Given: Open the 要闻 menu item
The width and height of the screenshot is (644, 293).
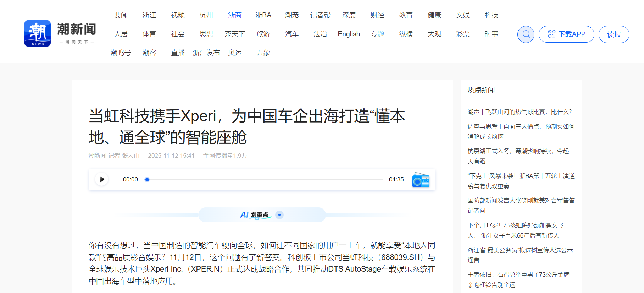Looking at the screenshot, I should pyautogui.click(x=121, y=15).
